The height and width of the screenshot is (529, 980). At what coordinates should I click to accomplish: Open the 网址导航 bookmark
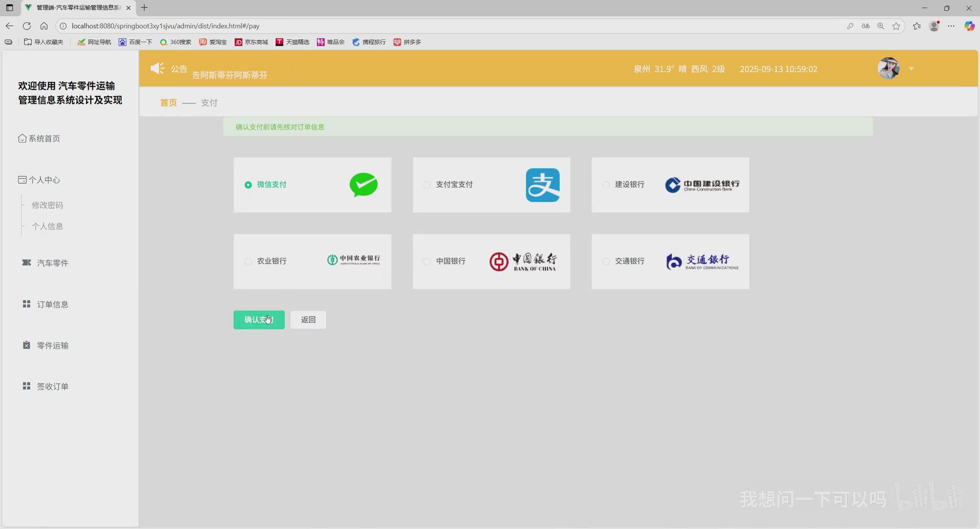(x=94, y=42)
